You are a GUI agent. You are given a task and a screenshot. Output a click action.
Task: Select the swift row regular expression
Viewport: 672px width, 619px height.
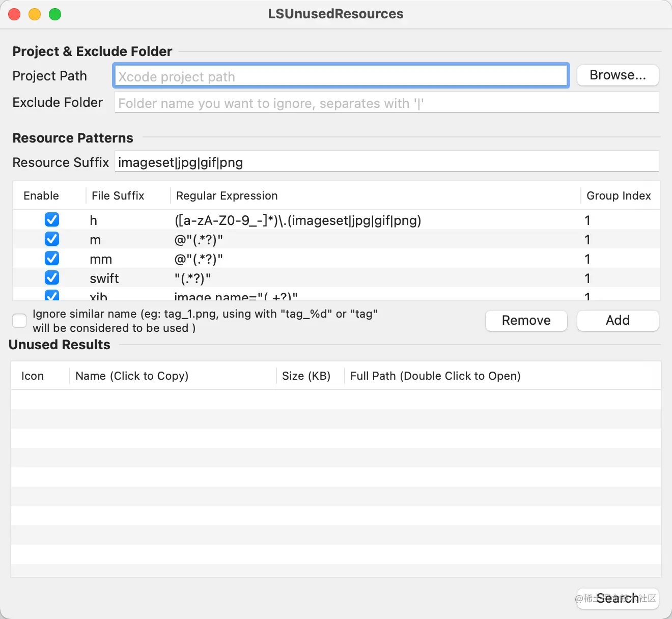pyautogui.click(x=192, y=278)
